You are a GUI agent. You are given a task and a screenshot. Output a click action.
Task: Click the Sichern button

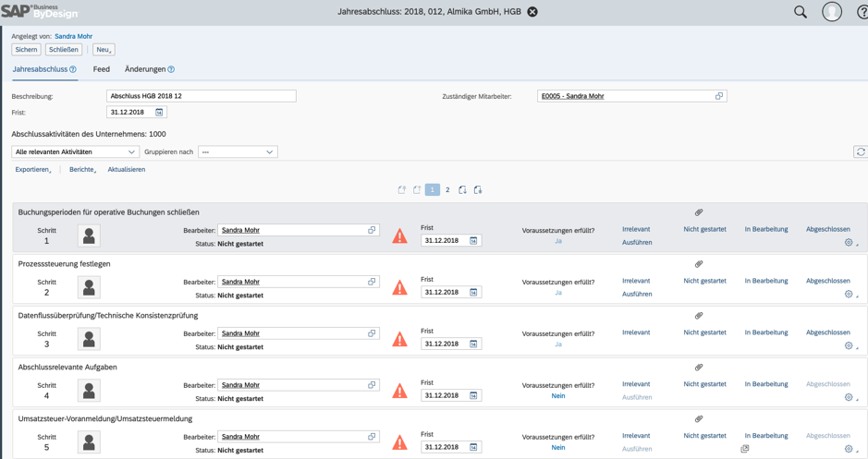click(x=26, y=50)
